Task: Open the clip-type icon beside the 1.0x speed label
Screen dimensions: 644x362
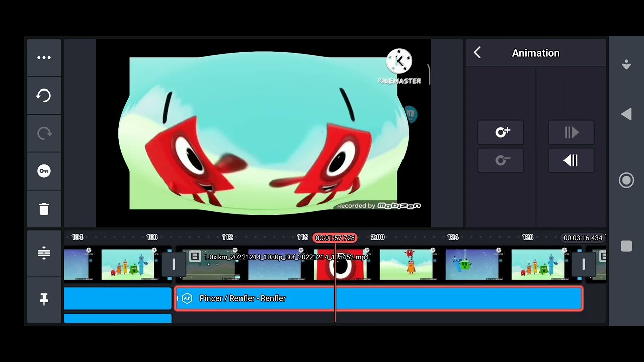Action: pyautogui.click(x=195, y=257)
